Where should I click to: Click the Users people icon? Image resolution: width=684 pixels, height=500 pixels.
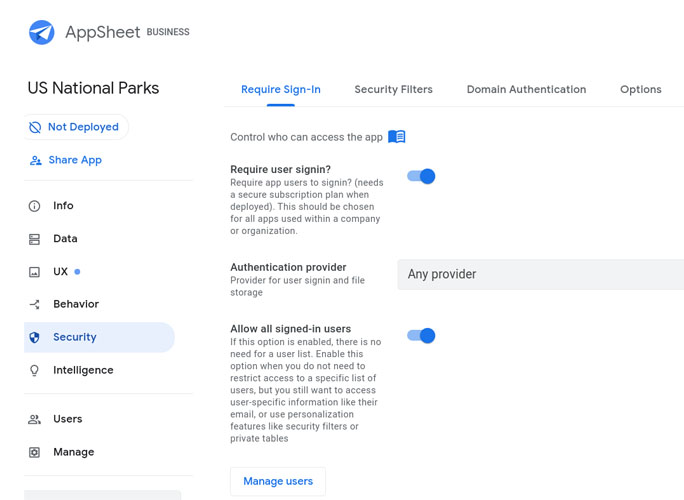tap(34, 419)
